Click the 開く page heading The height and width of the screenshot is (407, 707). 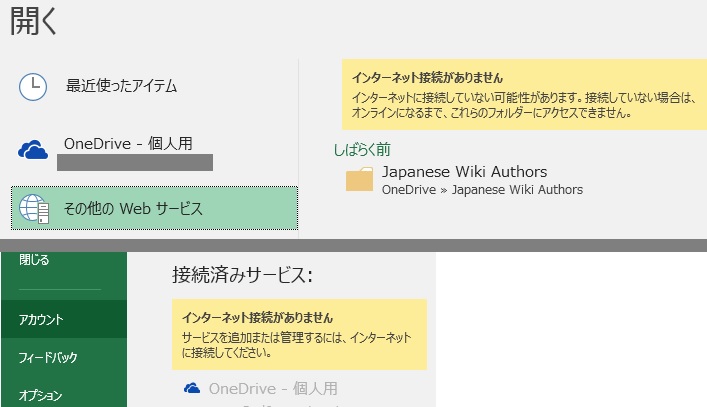pyautogui.click(x=33, y=22)
